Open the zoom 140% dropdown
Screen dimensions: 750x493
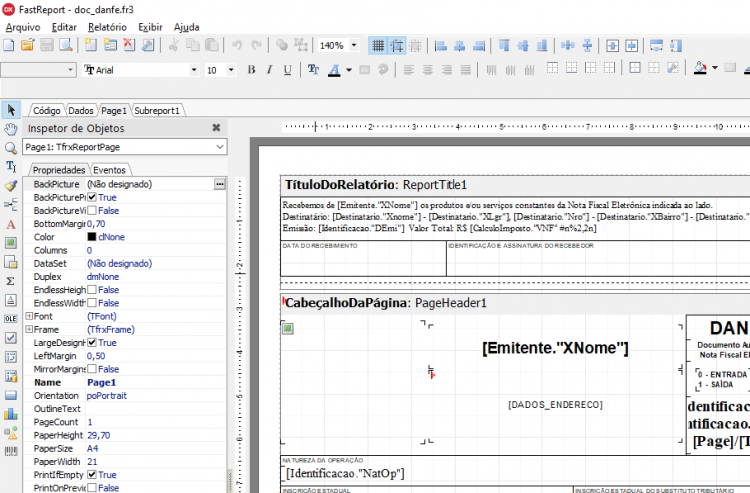coord(354,45)
